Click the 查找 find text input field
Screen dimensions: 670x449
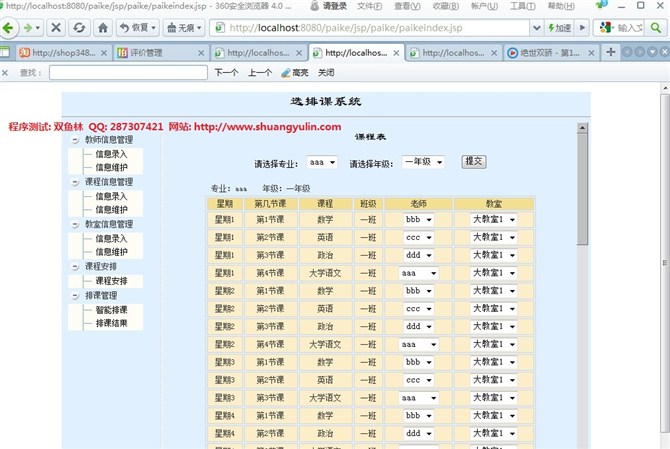click(128, 73)
